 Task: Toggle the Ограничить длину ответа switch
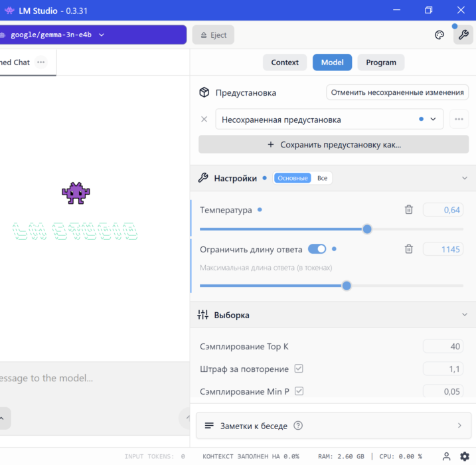coord(317,249)
